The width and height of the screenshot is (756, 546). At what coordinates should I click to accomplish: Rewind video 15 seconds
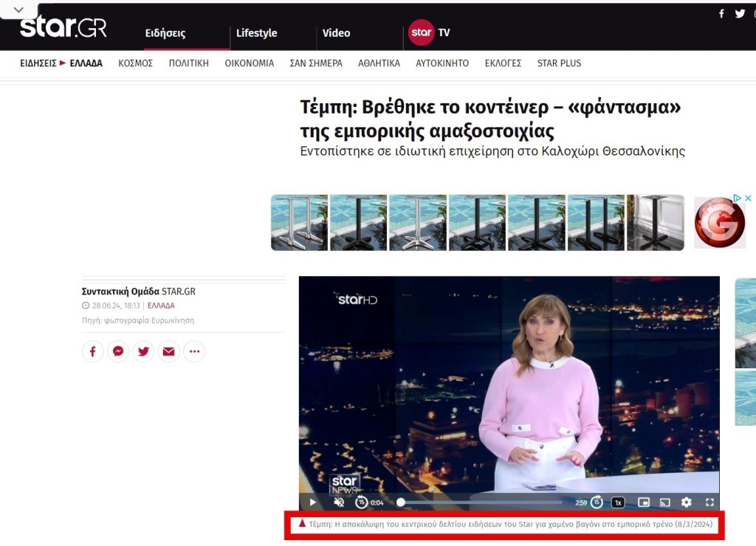361,502
